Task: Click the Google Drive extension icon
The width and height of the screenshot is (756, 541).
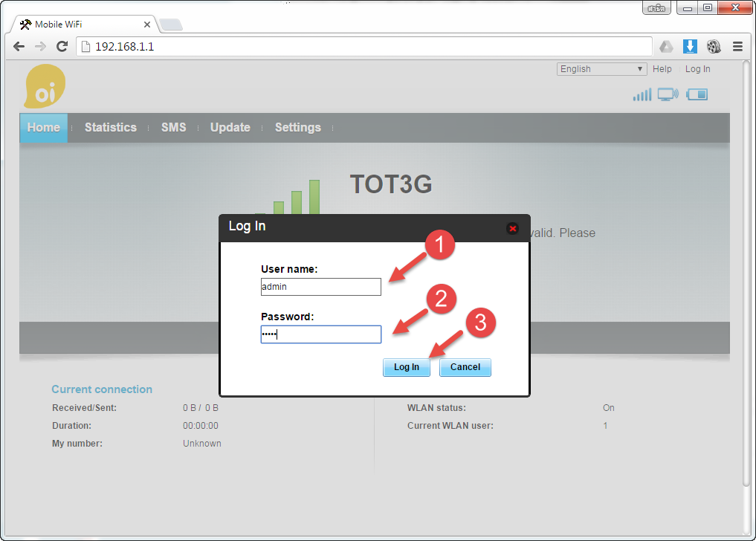Action: tap(666, 46)
